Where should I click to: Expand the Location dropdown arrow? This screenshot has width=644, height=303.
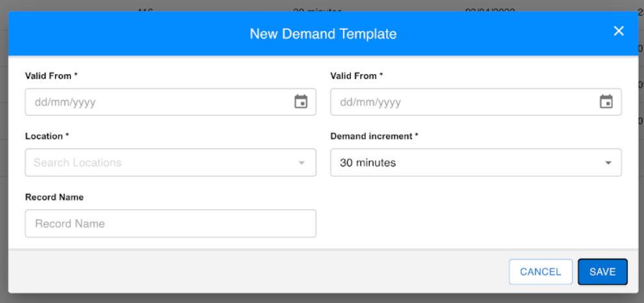(x=302, y=163)
